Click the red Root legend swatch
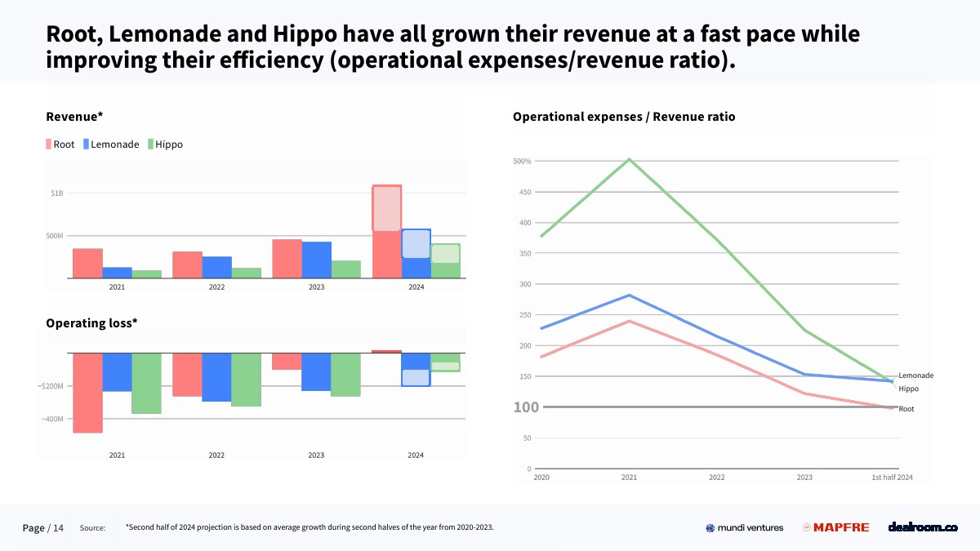The image size is (980, 551). [49, 144]
